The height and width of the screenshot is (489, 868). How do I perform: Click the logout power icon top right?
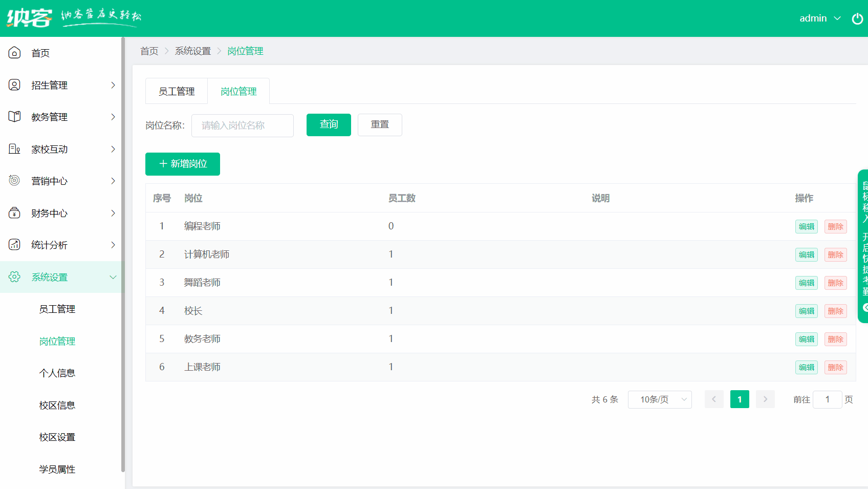tap(857, 18)
